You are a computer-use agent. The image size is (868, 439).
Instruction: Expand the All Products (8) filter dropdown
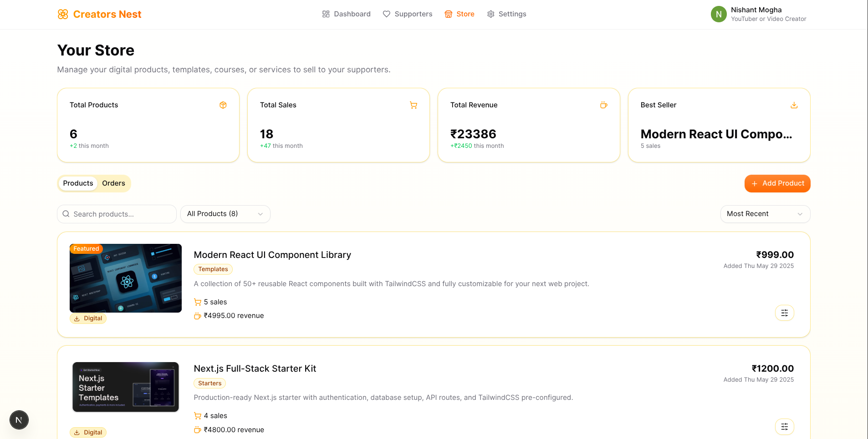[x=225, y=214]
